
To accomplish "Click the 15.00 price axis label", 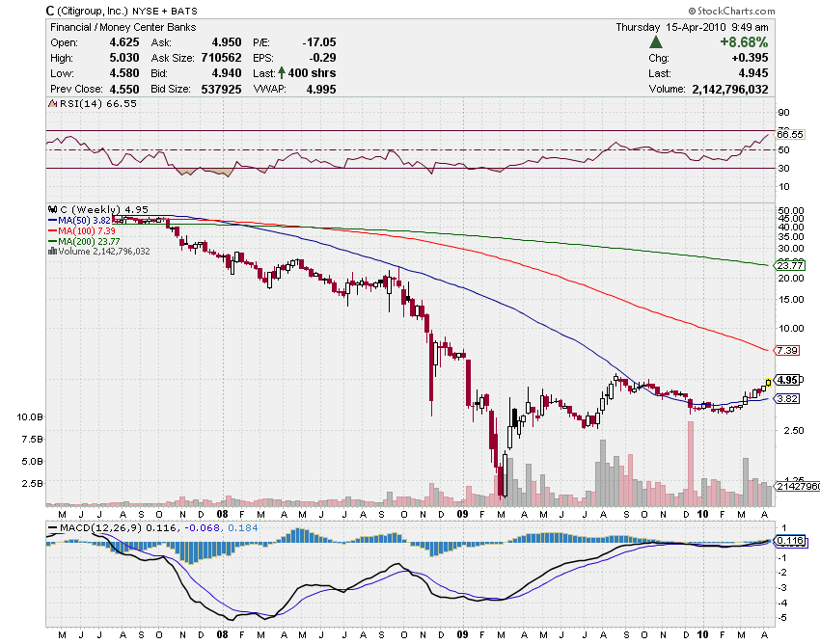I will 791,300.
